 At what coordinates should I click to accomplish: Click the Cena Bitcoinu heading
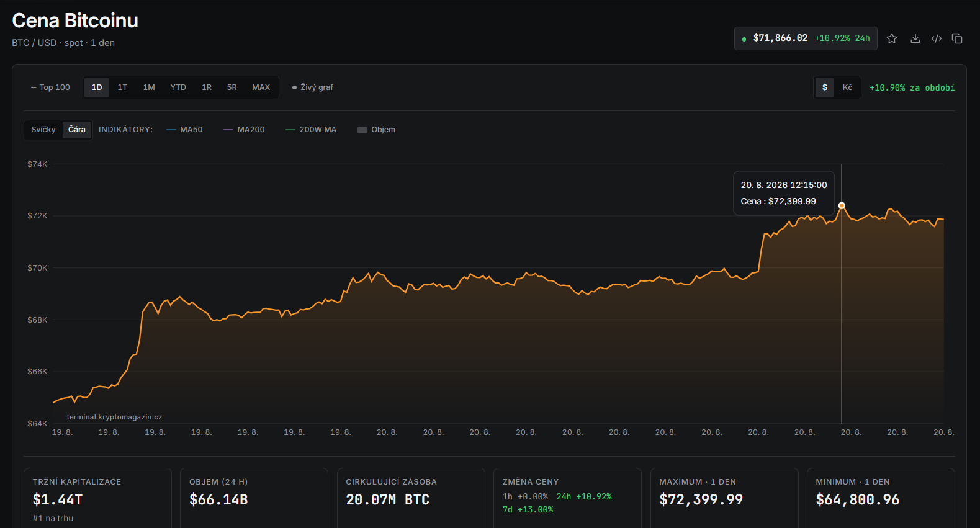coord(75,20)
